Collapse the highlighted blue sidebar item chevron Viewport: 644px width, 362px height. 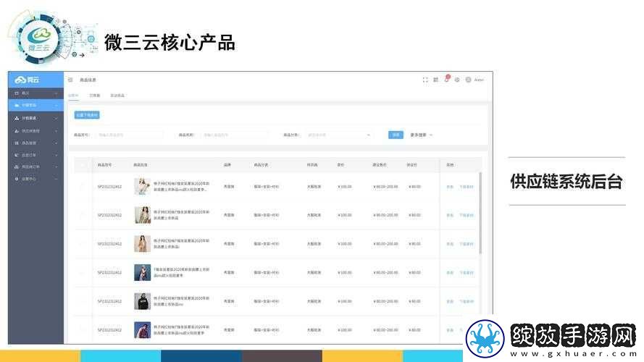[56, 106]
